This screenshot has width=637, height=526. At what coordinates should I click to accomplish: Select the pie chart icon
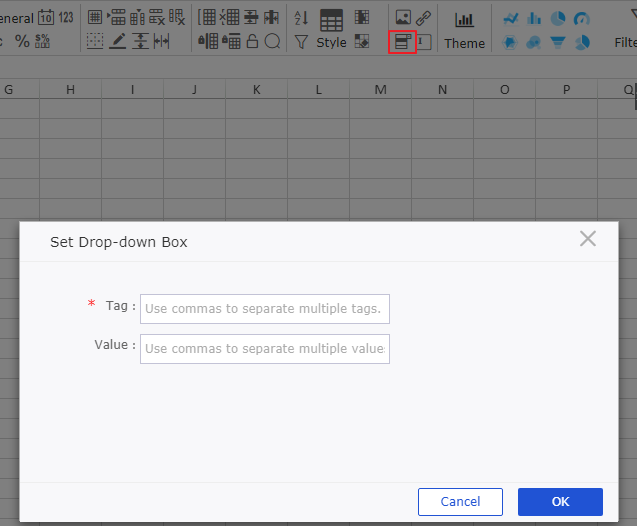click(558, 18)
